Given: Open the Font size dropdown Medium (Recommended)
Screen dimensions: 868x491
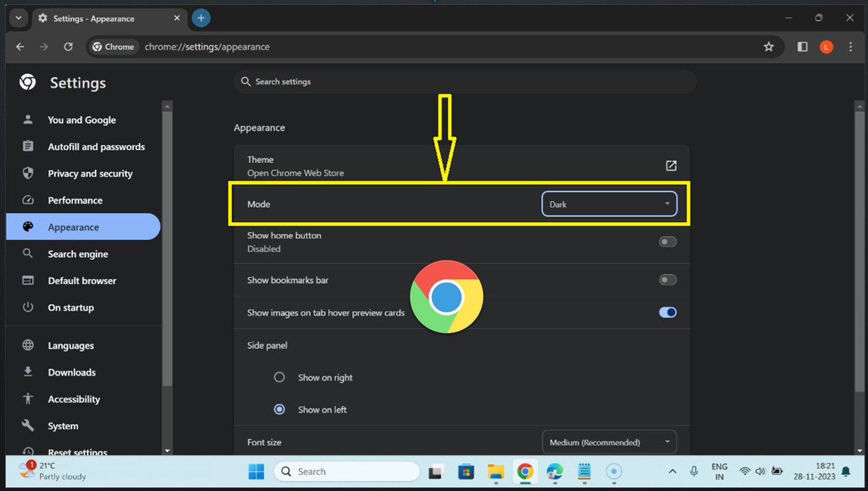Looking at the screenshot, I should 609,442.
